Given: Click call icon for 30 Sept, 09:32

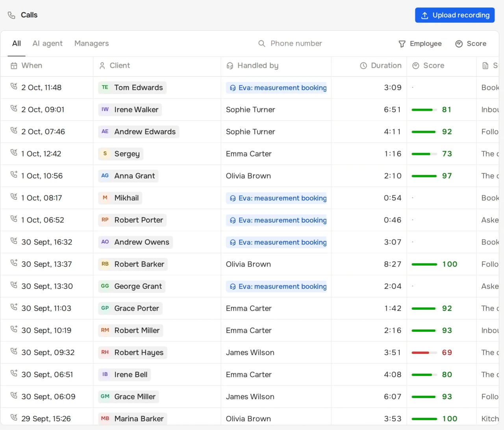Looking at the screenshot, I should point(14,351).
